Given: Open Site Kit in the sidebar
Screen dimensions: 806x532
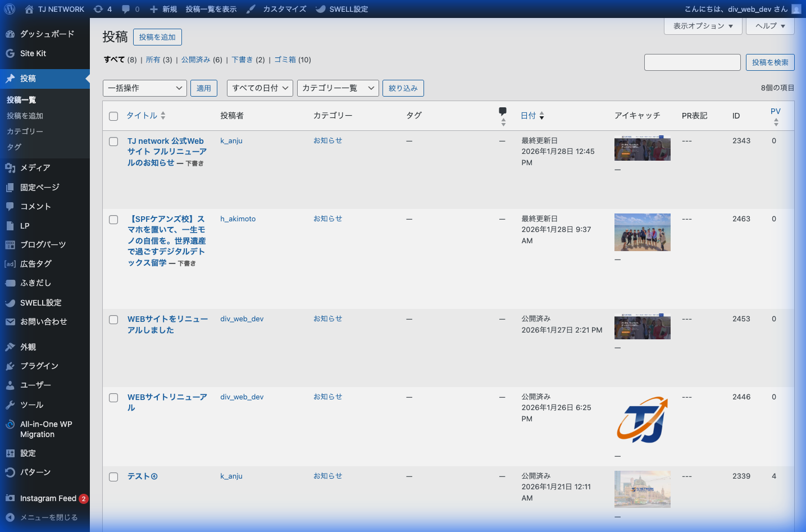Looking at the screenshot, I should click(33, 53).
